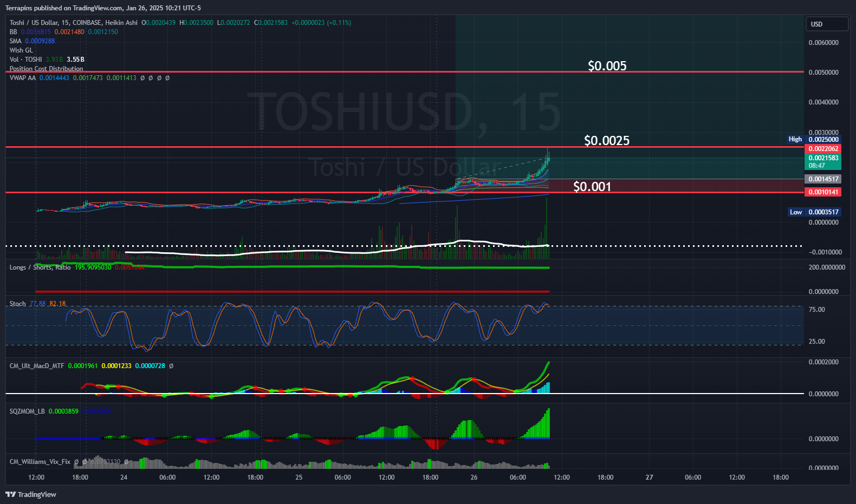Click the TradingView logo at the bottom
This screenshot has height=504, width=856.
tap(31, 494)
